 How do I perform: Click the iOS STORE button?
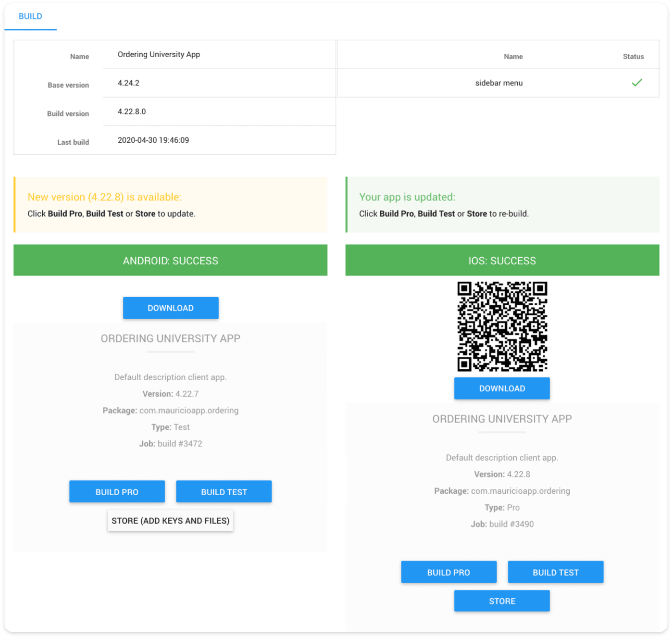pos(502,601)
